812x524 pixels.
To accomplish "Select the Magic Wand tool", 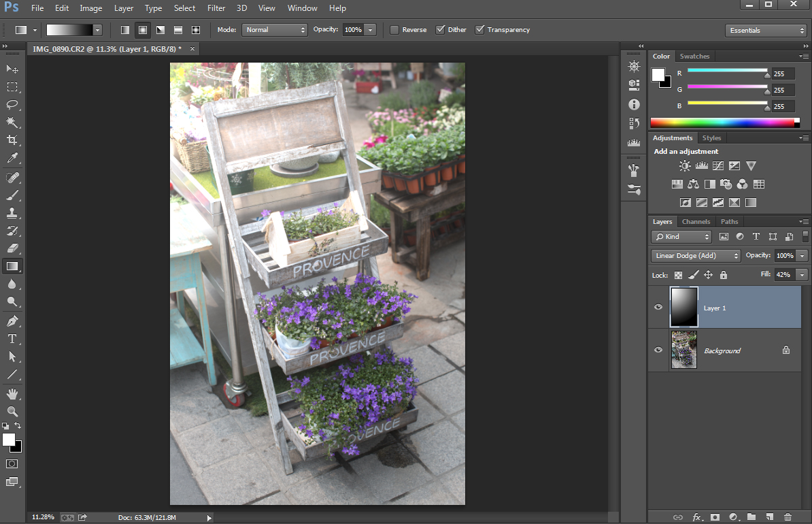I will [12, 122].
